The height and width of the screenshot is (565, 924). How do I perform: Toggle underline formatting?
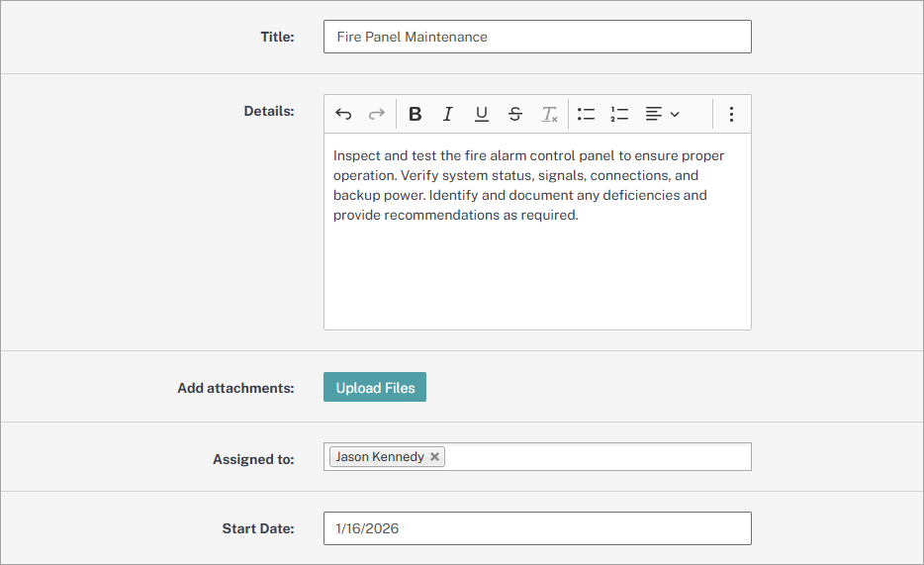(x=482, y=114)
